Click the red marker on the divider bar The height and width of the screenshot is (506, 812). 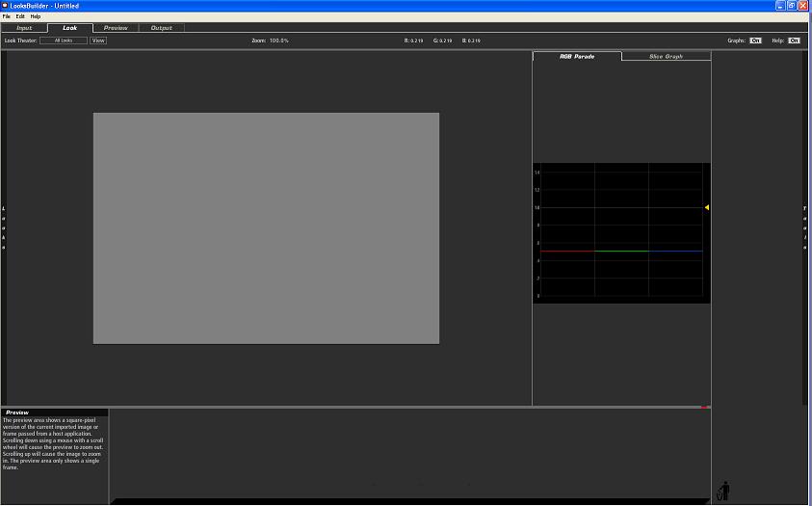tap(704, 407)
